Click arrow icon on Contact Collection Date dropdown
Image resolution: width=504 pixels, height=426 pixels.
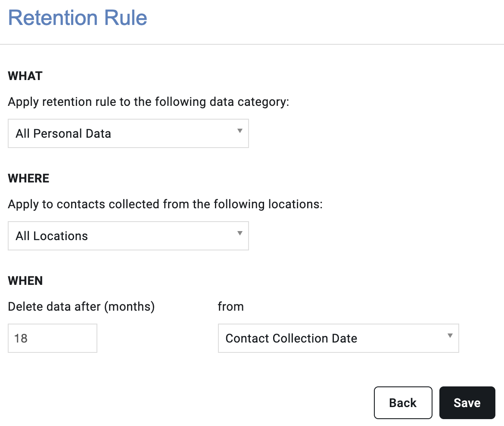tap(450, 336)
